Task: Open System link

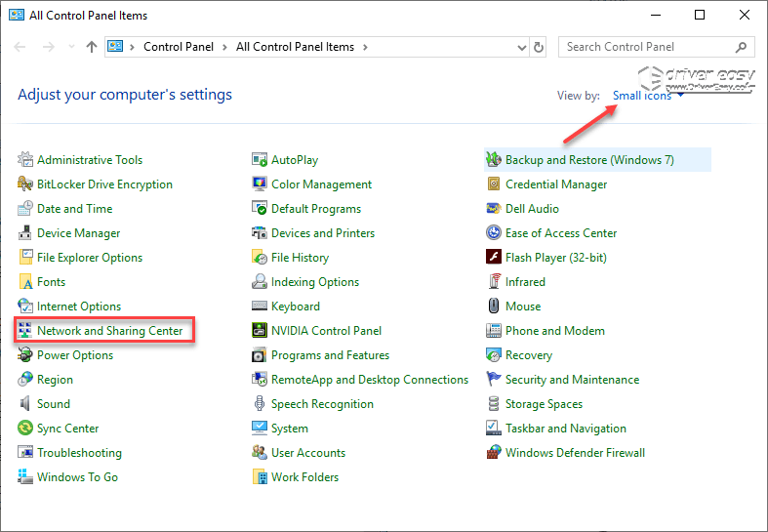Action: pos(290,429)
